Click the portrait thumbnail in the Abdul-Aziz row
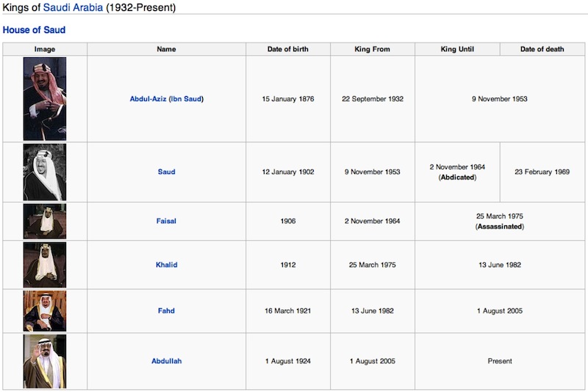Image resolution: width=588 pixels, height=392 pixels. tap(45, 98)
